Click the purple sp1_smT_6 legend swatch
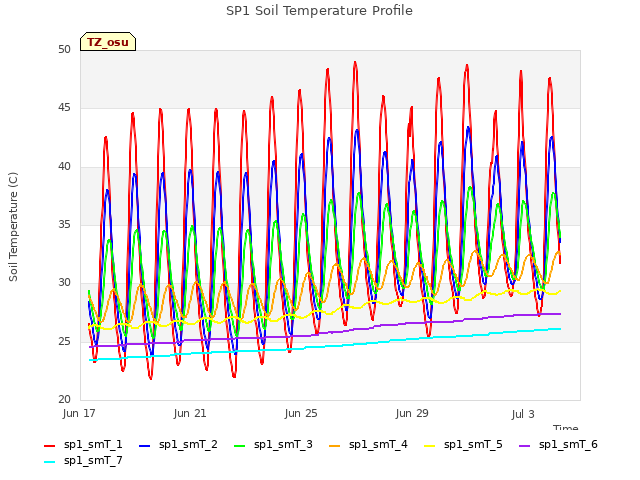The height and width of the screenshot is (480, 640). point(524,446)
